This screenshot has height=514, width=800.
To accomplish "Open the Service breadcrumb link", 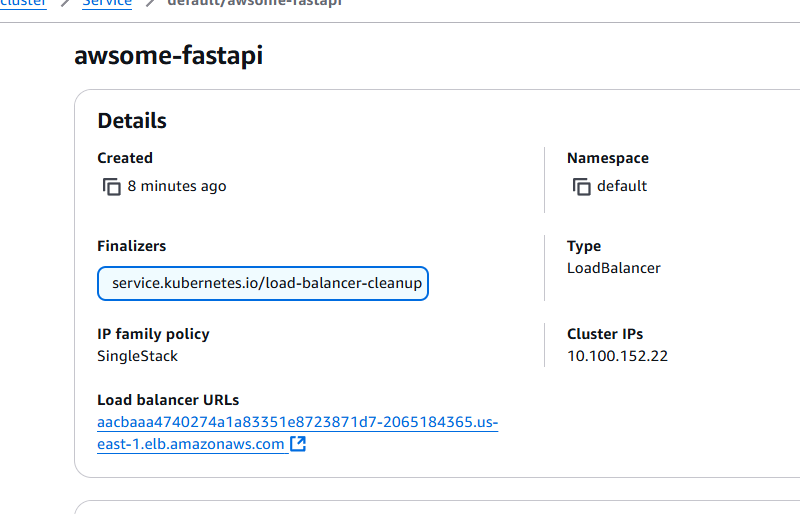I will tap(107, 3).
